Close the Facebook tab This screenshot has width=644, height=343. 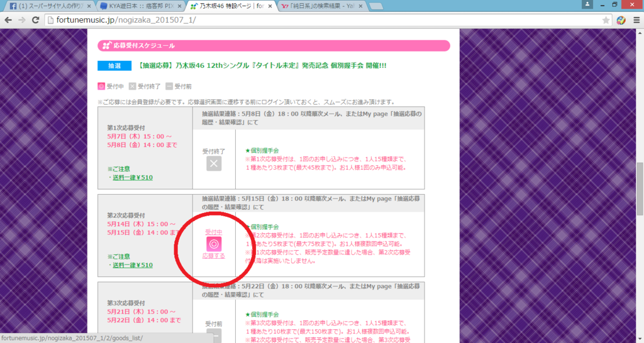(x=89, y=6)
